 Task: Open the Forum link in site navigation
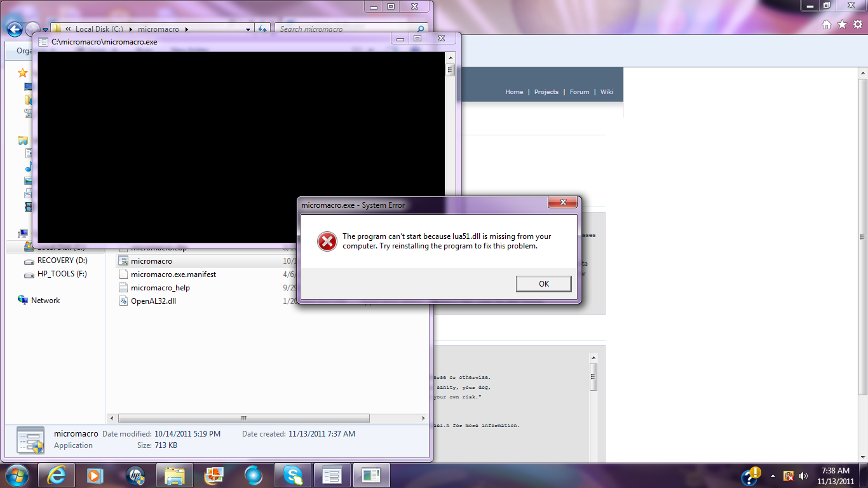coord(579,92)
